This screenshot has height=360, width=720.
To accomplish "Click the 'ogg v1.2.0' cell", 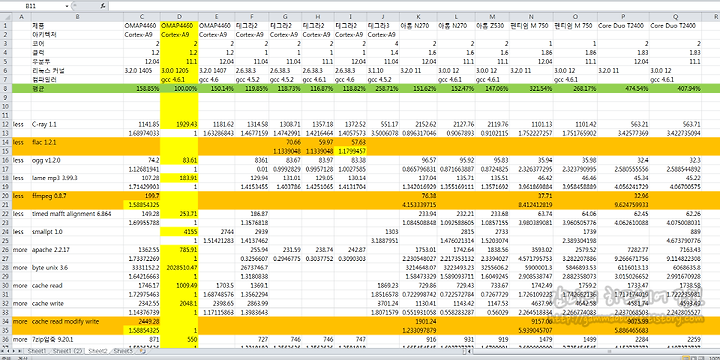I will click(77, 160).
